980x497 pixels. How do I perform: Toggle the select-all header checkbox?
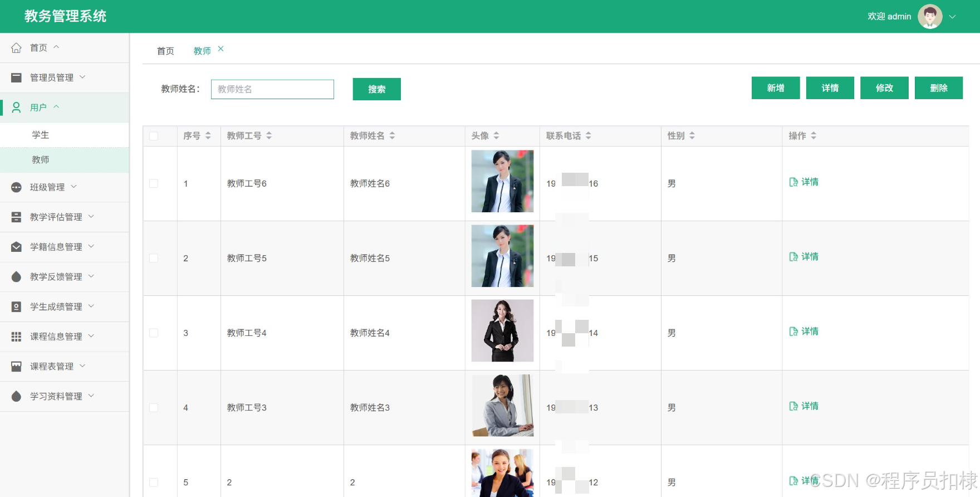[x=154, y=136]
